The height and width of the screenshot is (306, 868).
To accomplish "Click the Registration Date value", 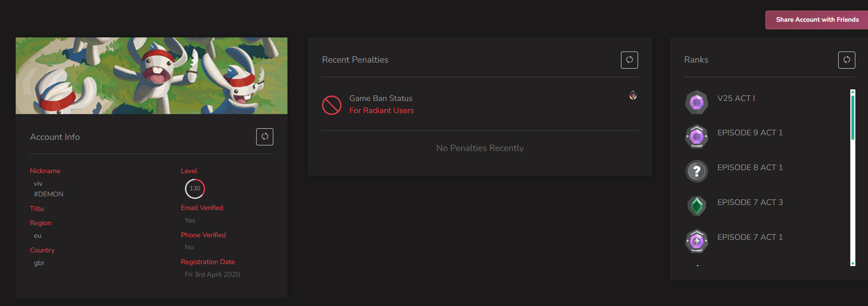I will pyautogui.click(x=212, y=275).
